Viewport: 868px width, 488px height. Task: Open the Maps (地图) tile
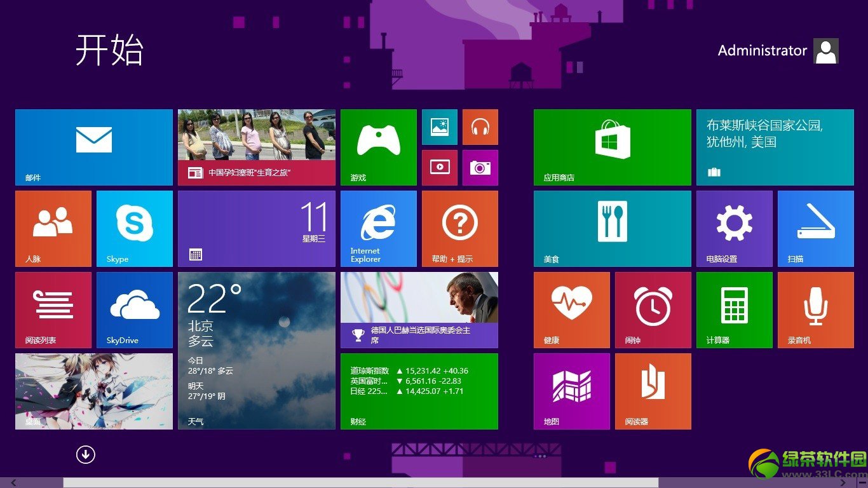click(x=572, y=391)
